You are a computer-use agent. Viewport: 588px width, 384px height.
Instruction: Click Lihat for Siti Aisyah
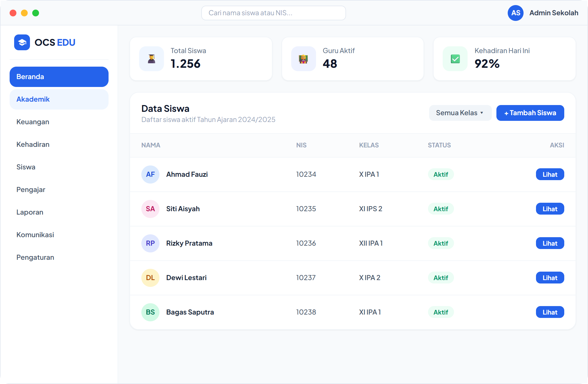[x=550, y=209]
